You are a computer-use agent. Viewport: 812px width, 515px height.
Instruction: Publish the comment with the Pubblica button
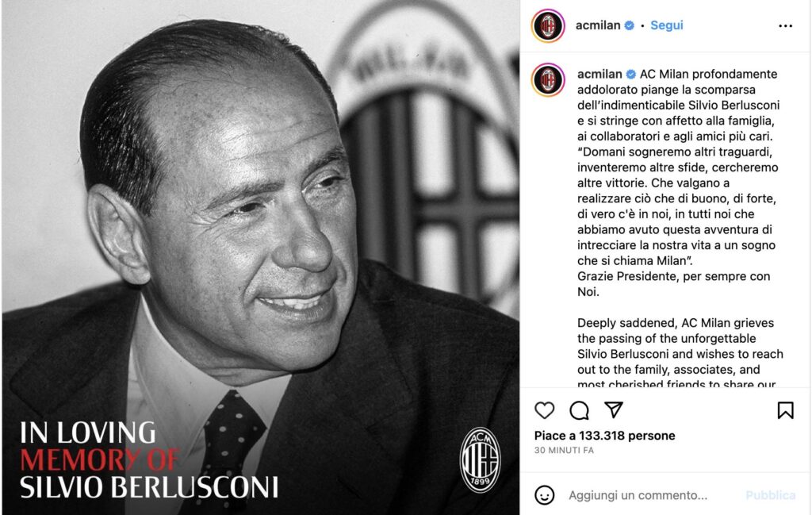(x=770, y=495)
